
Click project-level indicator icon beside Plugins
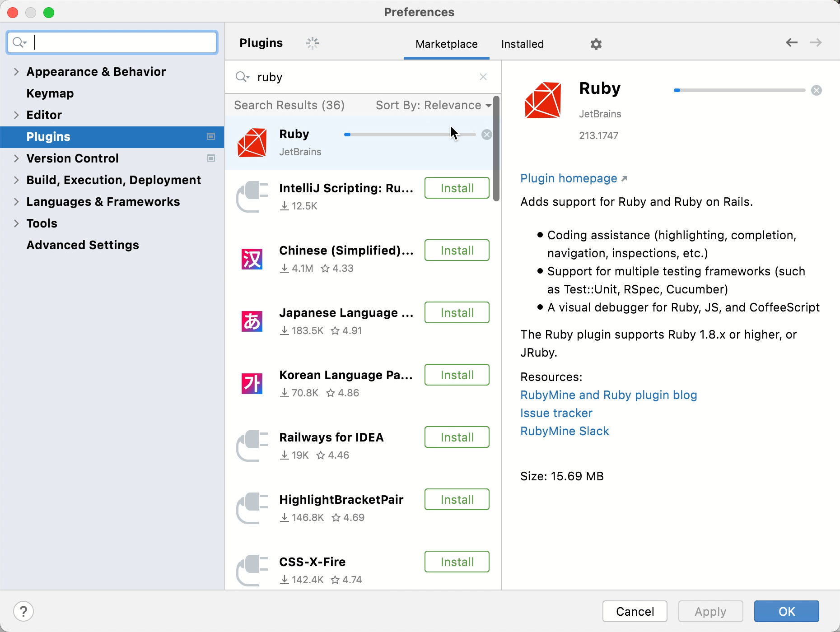point(211,137)
